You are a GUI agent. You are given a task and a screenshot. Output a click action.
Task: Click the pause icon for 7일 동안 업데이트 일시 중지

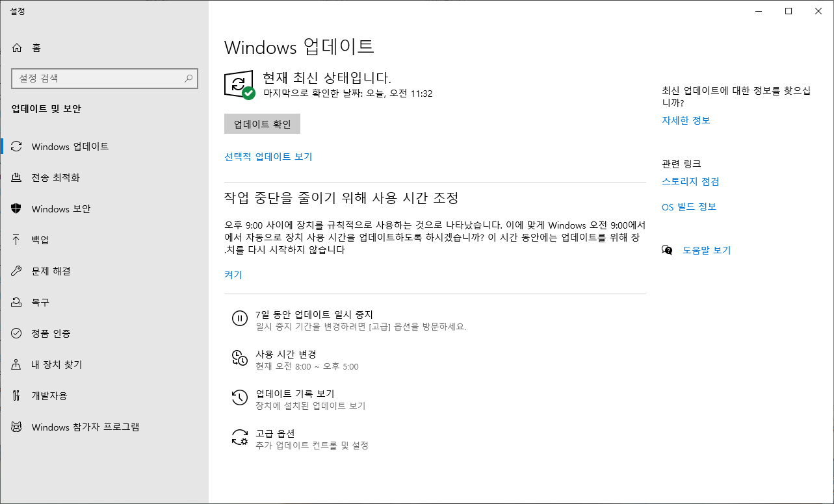(240, 318)
